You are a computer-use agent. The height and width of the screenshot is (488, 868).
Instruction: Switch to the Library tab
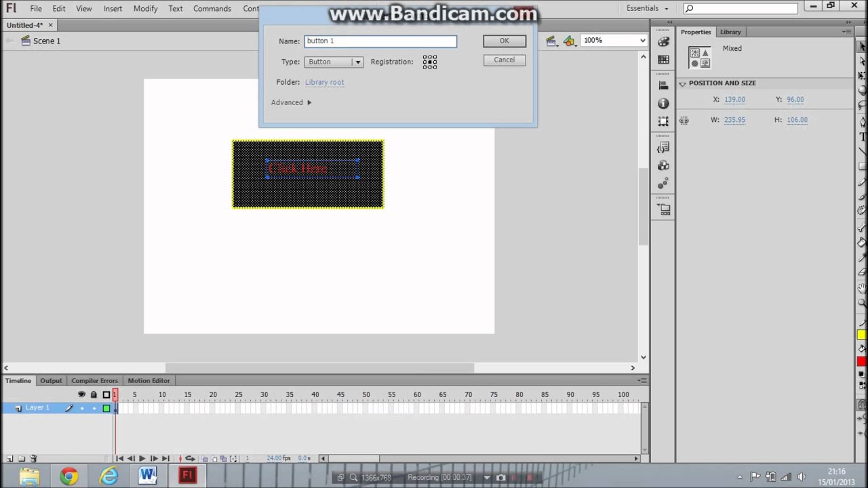click(730, 32)
